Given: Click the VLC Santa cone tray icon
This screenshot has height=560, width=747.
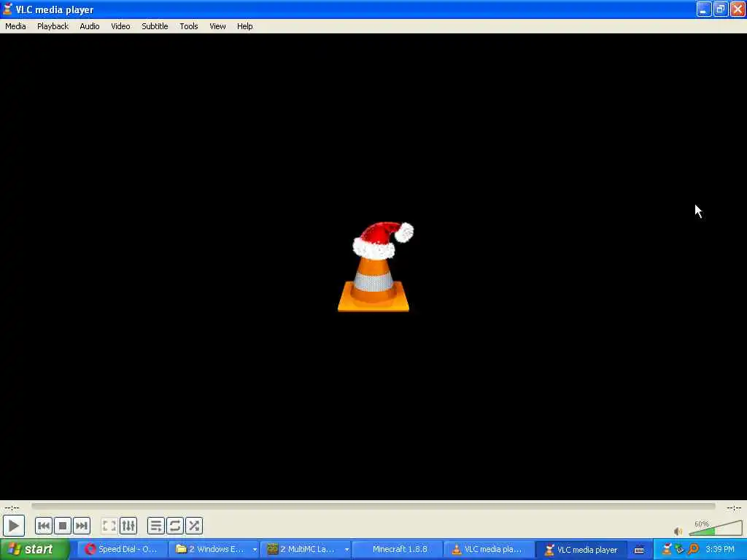Looking at the screenshot, I should pos(667,549).
